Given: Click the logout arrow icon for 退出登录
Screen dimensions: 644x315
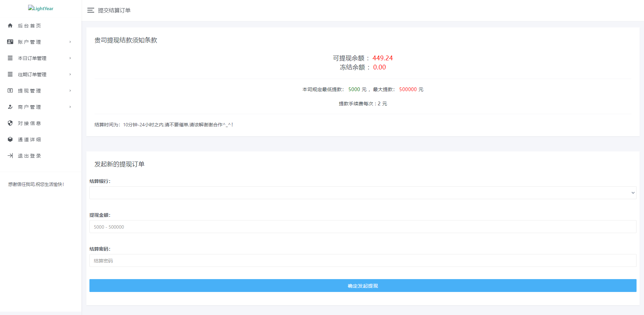Looking at the screenshot, I should coord(10,155).
